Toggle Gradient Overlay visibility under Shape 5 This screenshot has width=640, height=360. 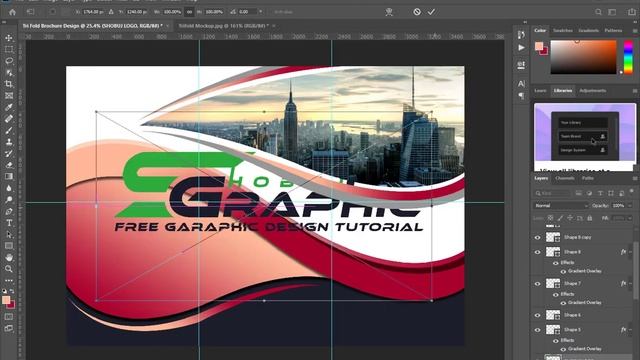(x=563, y=349)
